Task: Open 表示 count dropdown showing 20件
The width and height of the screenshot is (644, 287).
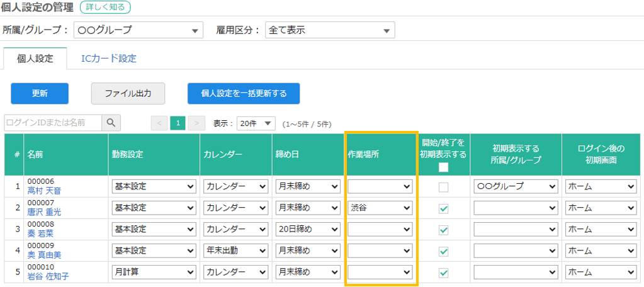Action: [256, 123]
